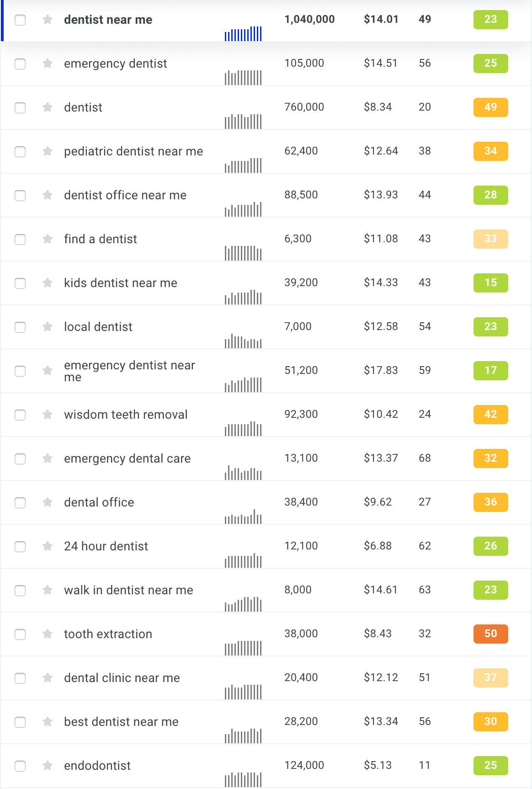Click star icon beside 'find a dentist'
532x789 pixels.
click(x=48, y=239)
